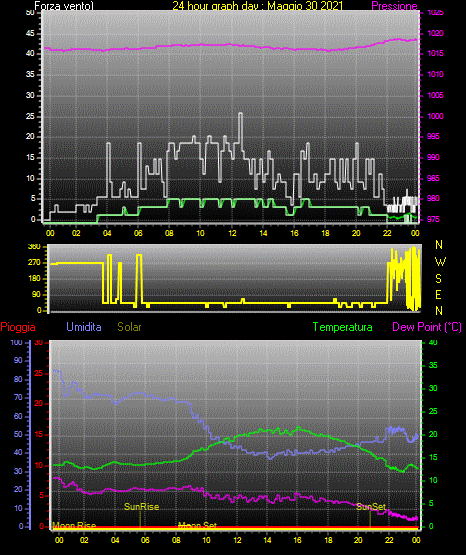
Task: Click the W wind direction label
Action: pos(440,262)
